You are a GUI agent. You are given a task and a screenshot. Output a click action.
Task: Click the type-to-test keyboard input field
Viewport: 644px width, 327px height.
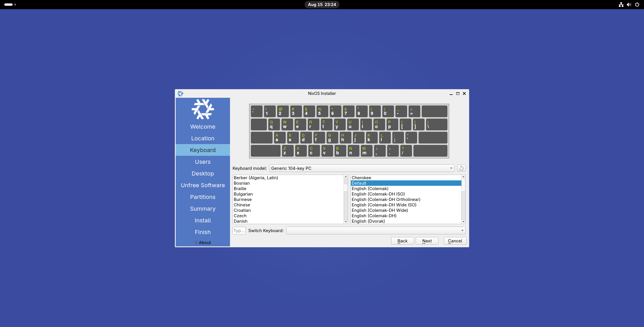(x=239, y=231)
